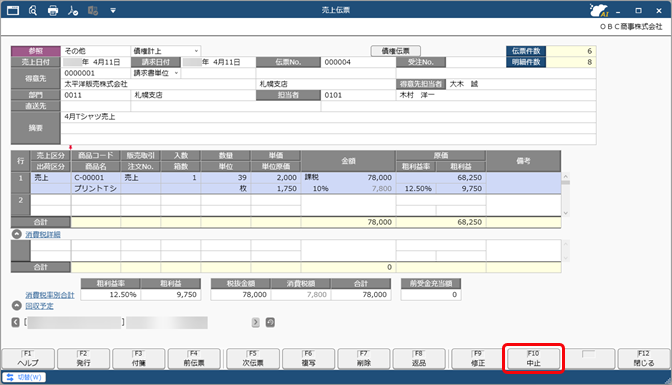The width and height of the screenshot is (672, 385).
Task: Click the 切替(W) switch button
Action: pyautogui.click(x=24, y=377)
